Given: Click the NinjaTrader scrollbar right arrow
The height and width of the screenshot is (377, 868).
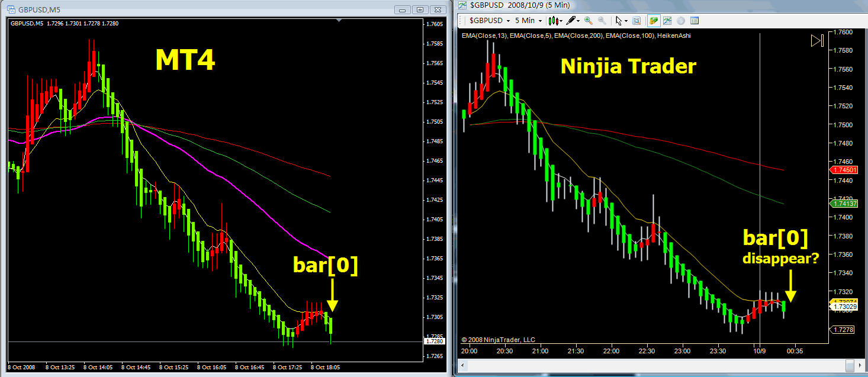Looking at the screenshot, I should (860, 365).
